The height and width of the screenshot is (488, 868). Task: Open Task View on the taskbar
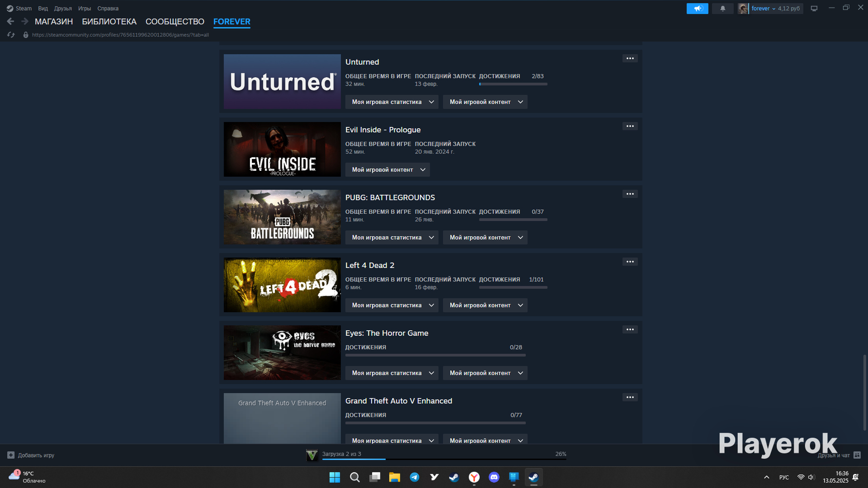pos(375,477)
